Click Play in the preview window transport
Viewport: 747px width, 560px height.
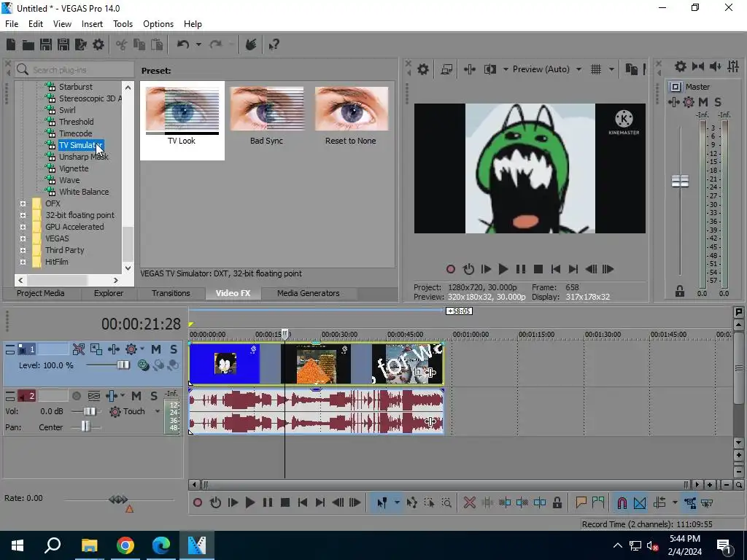(503, 270)
